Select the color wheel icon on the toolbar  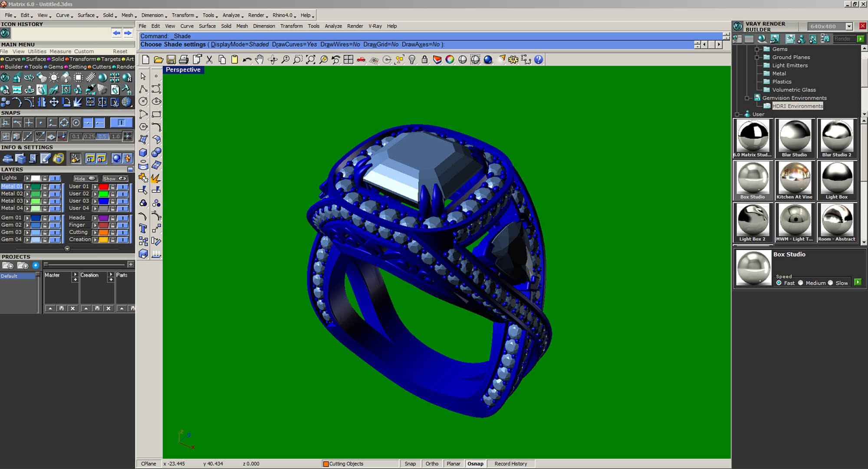pos(449,59)
